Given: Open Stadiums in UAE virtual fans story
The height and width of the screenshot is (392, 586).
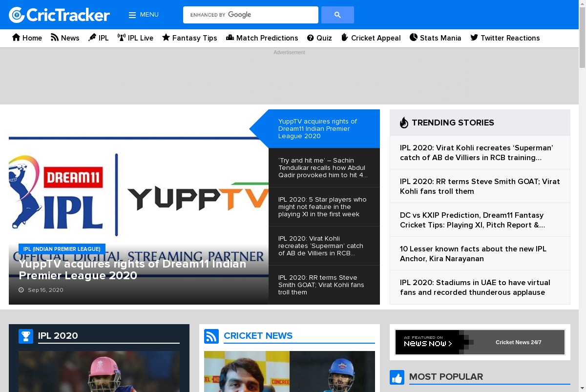Looking at the screenshot, I should click(475, 288).
